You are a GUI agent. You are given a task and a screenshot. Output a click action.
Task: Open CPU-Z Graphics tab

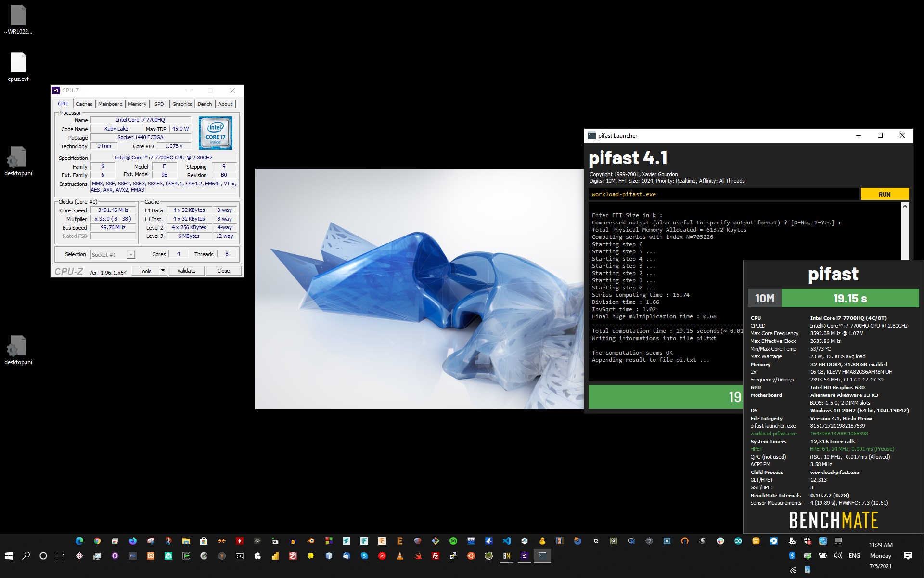[x=182, y=104]
